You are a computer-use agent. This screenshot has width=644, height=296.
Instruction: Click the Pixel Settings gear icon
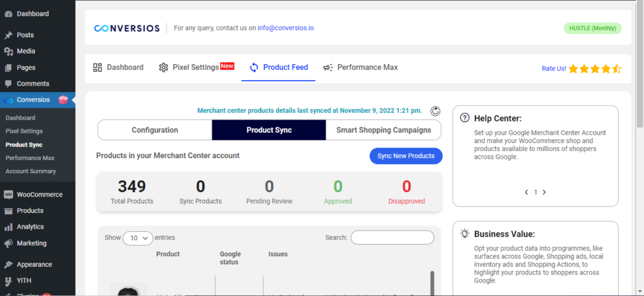tap(164, 67)
